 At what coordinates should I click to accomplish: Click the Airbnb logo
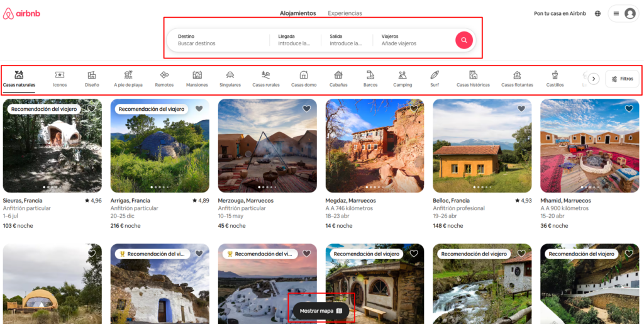click(x=22, y=14)
